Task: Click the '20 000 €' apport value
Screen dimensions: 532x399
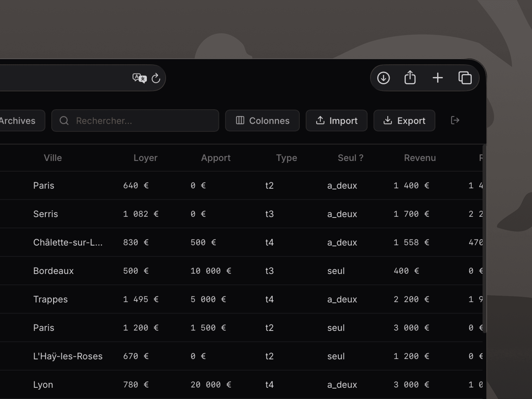Action: click(211, 385)
